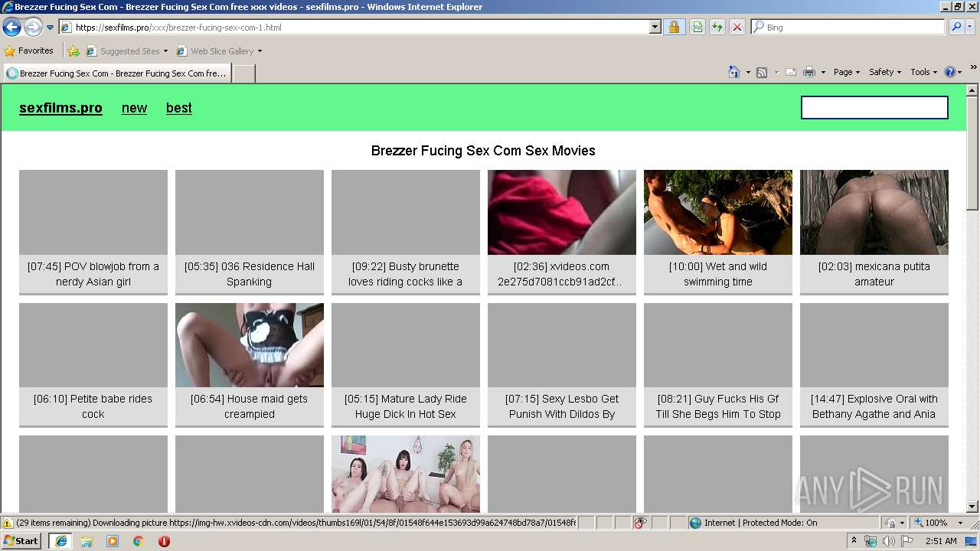
Task: Click the vertical scrollbar thumb
Action: [x=972, y=153]
